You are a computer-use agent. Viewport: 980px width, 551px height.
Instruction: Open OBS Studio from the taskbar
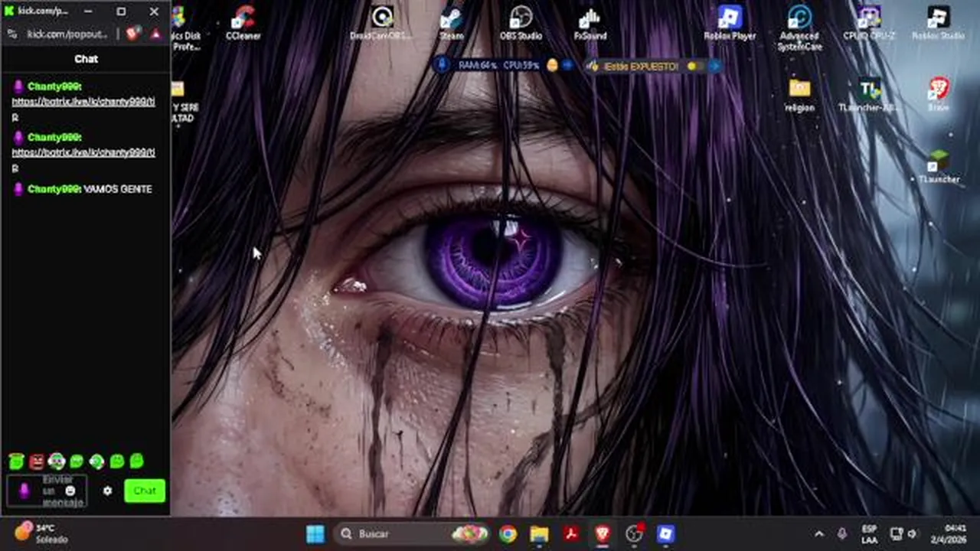[635, 534]
